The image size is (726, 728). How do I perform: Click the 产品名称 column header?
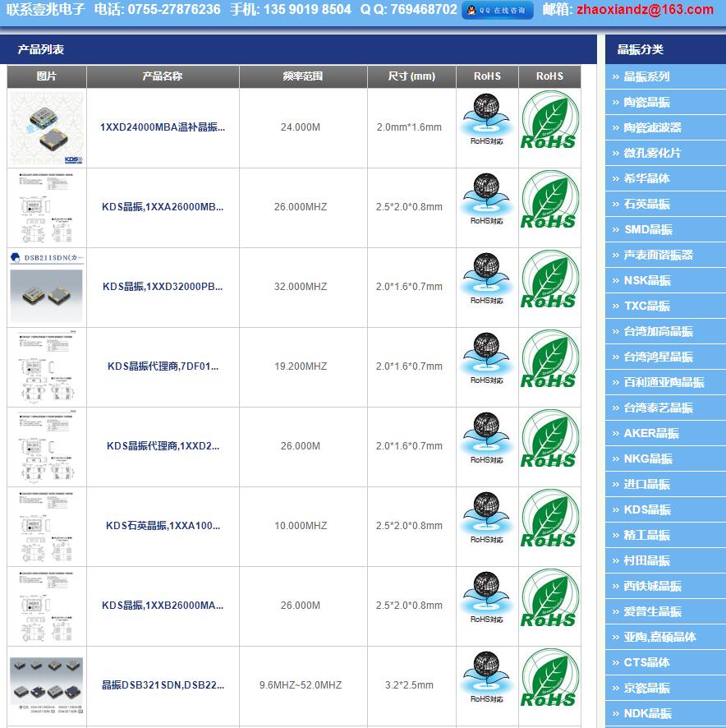(163, 76)
